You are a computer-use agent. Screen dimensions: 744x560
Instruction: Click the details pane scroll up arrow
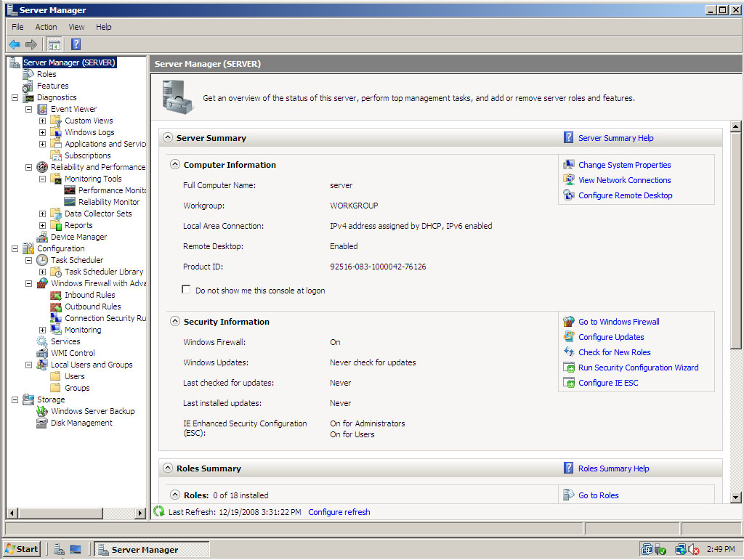tap(735, 126)
